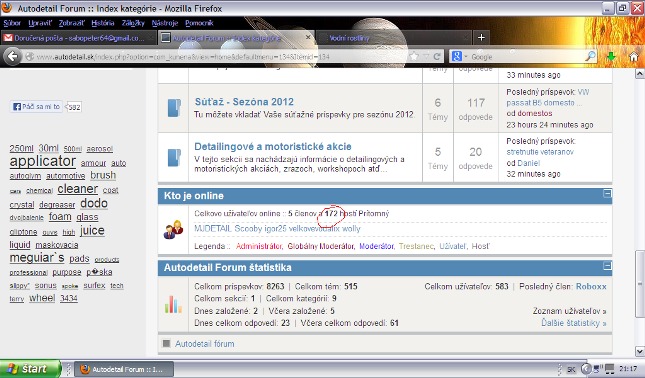
Task: Click the browser back arrow button
Action: coord(13,56)
